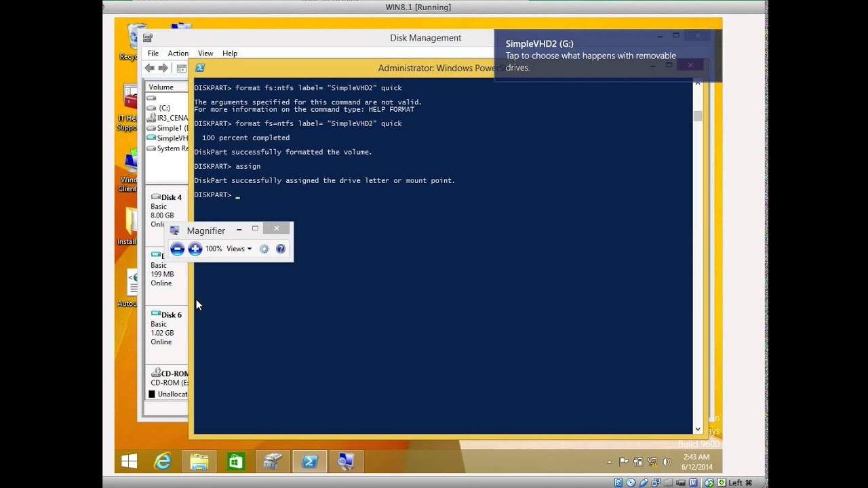
Task: Click the PowerShell vertical scrollbar thumb
Action: tap(698, 116)
